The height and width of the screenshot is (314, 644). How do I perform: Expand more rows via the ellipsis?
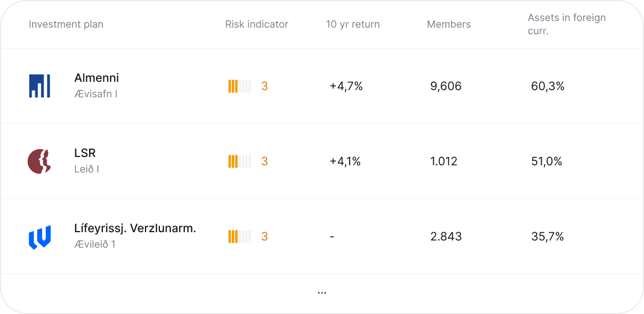322,291
